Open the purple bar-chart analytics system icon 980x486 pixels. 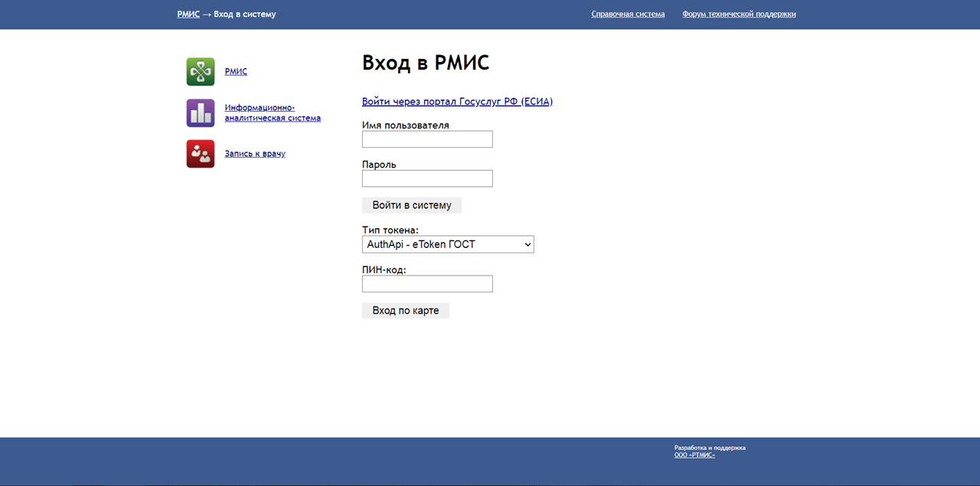pos(201,113)
